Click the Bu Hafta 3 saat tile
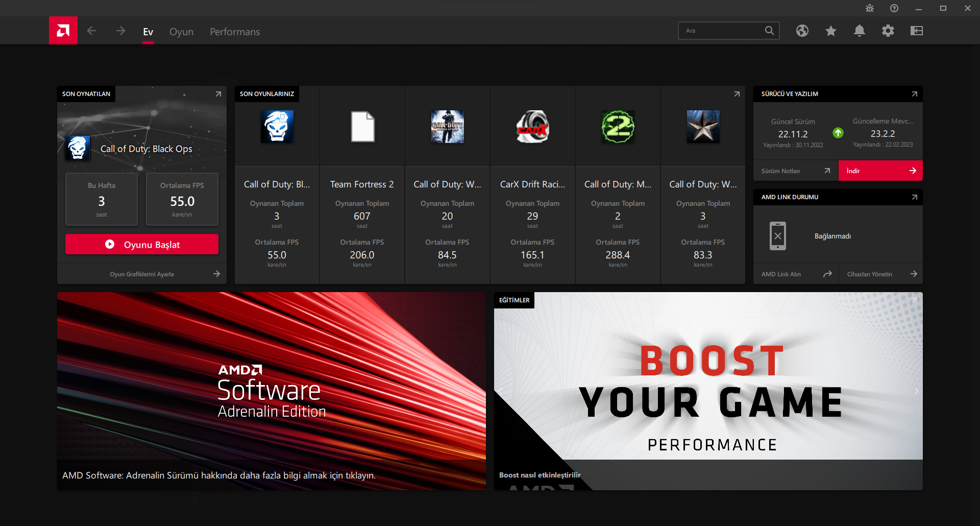Viewport: 980px width, 526px height. click(102, 199)
